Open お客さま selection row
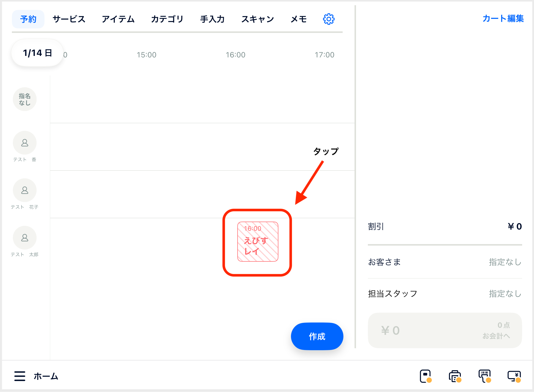Image resolution: width=534 pixels, height=392 pixels. click(445, 262)
